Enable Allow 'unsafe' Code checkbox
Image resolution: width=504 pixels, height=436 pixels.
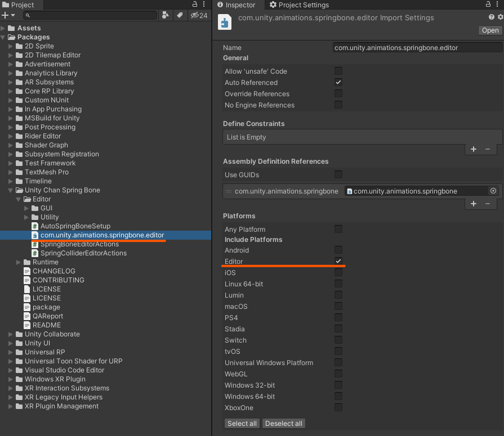coord(338,71)
